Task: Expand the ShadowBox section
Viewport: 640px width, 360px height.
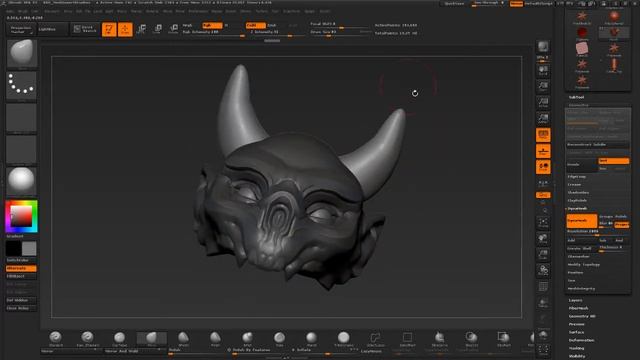Action: click(x=578, y=193)
